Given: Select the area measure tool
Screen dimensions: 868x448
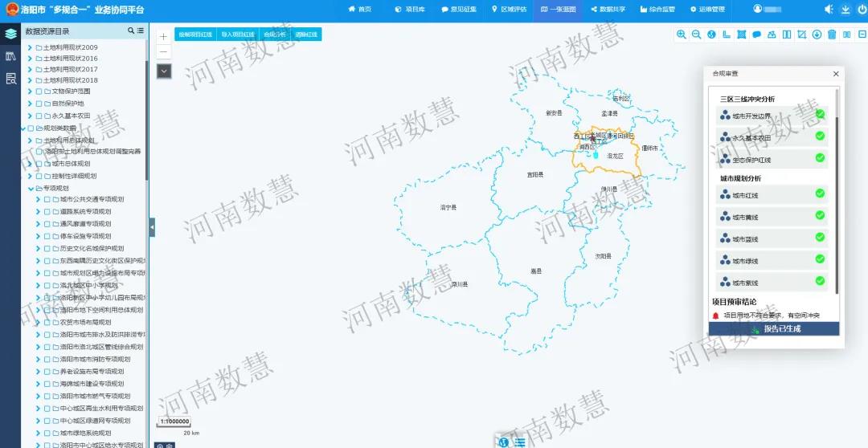Looking at the screenshot, I should click(x=741, y=35).
